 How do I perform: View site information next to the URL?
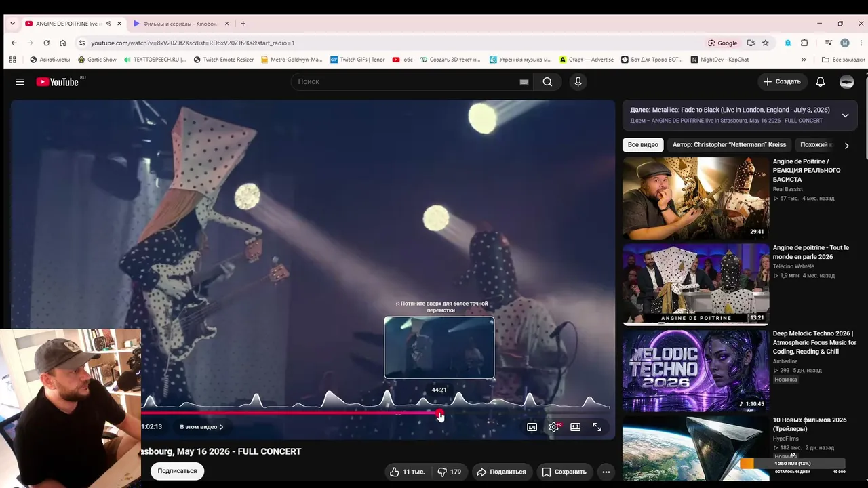(82, 43)
